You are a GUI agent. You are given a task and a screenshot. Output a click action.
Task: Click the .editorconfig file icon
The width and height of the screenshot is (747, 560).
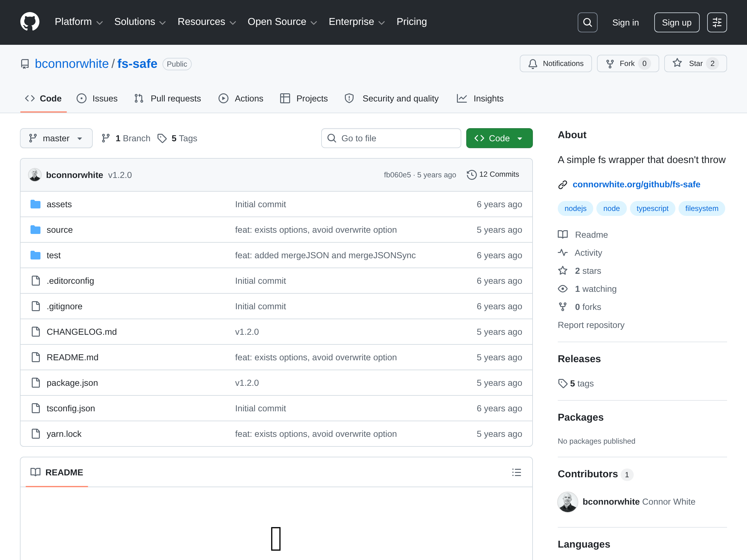[x=35, y=281]
